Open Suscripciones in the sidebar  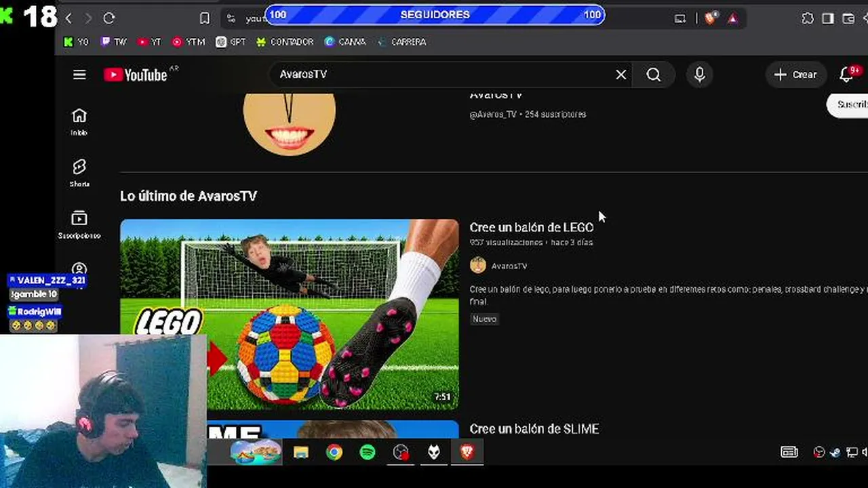[79, 225]
